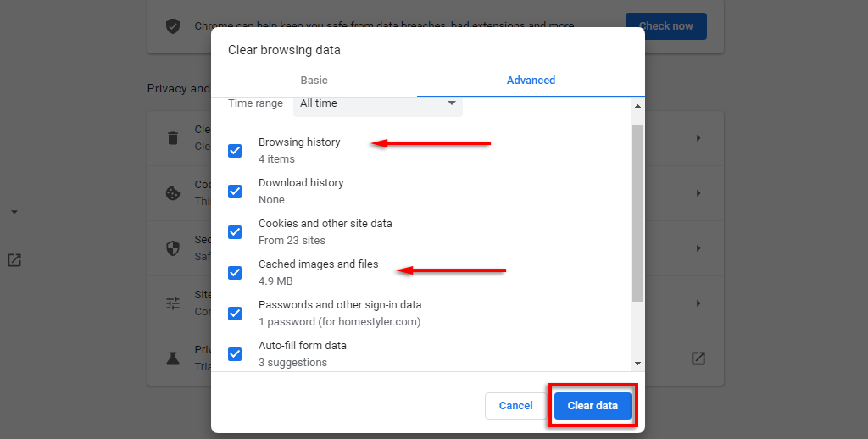
Task: Click the dialog's vertical scrollbar thumb
Action: (x=637, y=212)
